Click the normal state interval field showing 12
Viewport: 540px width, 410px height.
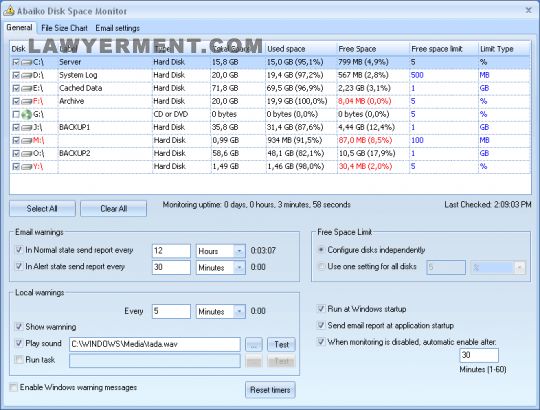pos(171,251)
